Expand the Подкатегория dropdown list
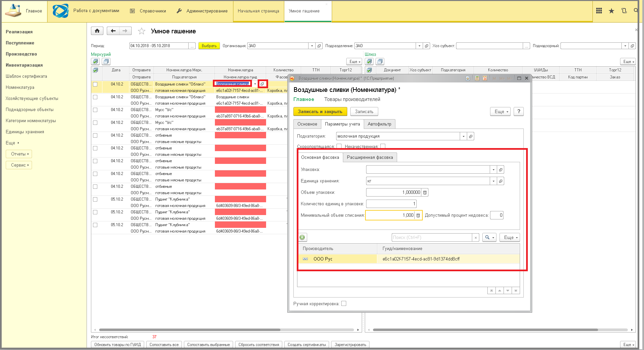Viewport: 644px width, 350px height. click(x=463, y=136)
